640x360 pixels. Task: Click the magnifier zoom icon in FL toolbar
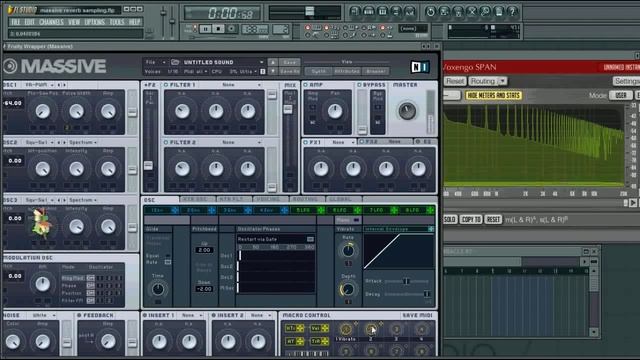[485, 11]
